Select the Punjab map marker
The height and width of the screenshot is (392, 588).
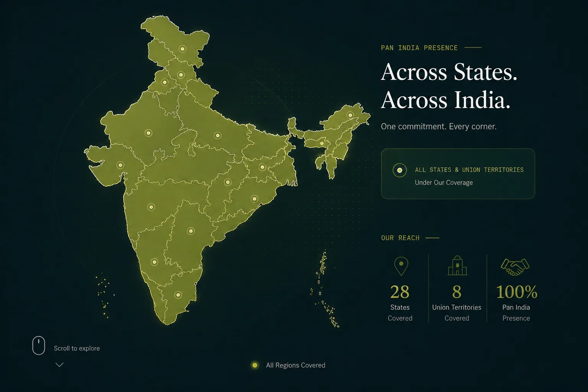(165, 82)
